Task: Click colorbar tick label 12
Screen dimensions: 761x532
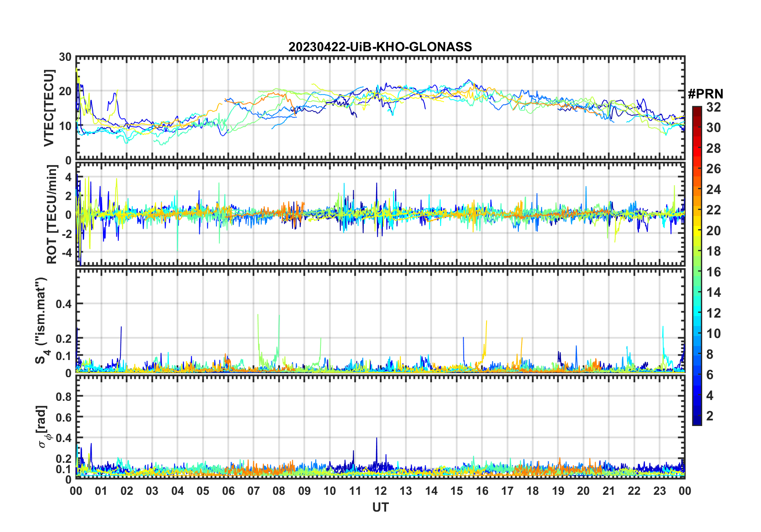Action: point(714,313)
